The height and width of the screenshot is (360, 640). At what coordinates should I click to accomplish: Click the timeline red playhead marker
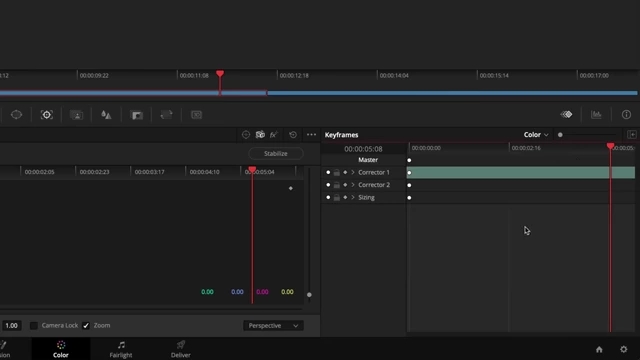click(x=220, y=74)
